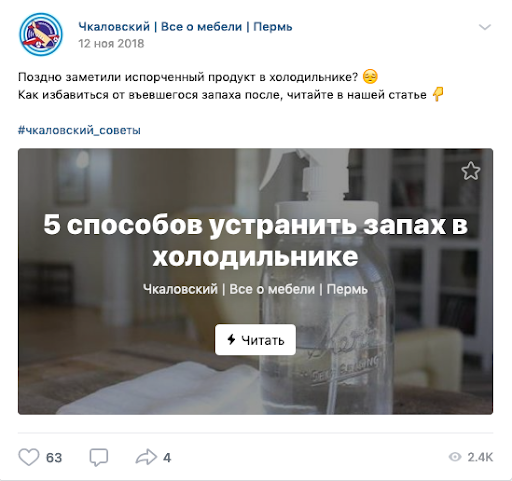Screen dimensions: 512x481
Task: Open Чкаловский | Все о мебели group name
Action: click(x=185, y=27)
